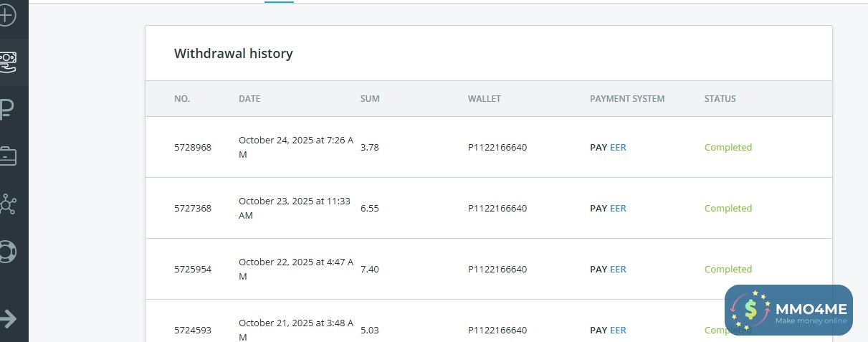Click the PAYEER link for withdrawal 5728968
This screenshot has height=342, width=868.
608,148
